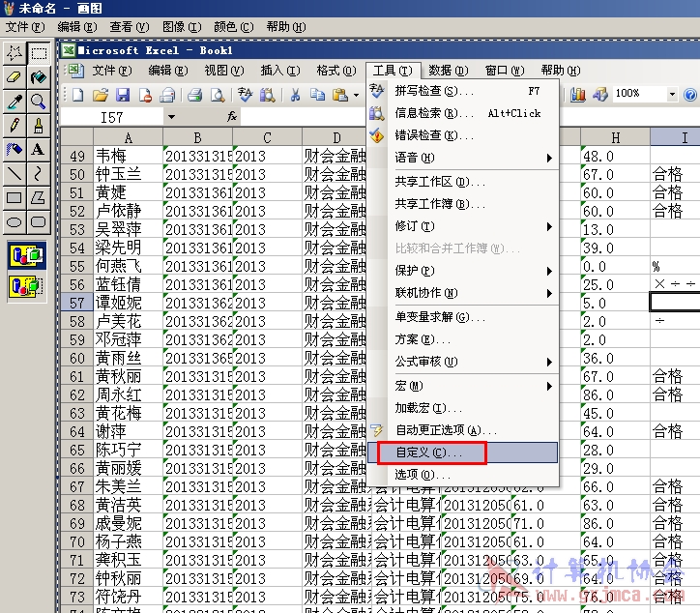
Task: Select the Airbrush spray tool
Action: coord(15,149)
